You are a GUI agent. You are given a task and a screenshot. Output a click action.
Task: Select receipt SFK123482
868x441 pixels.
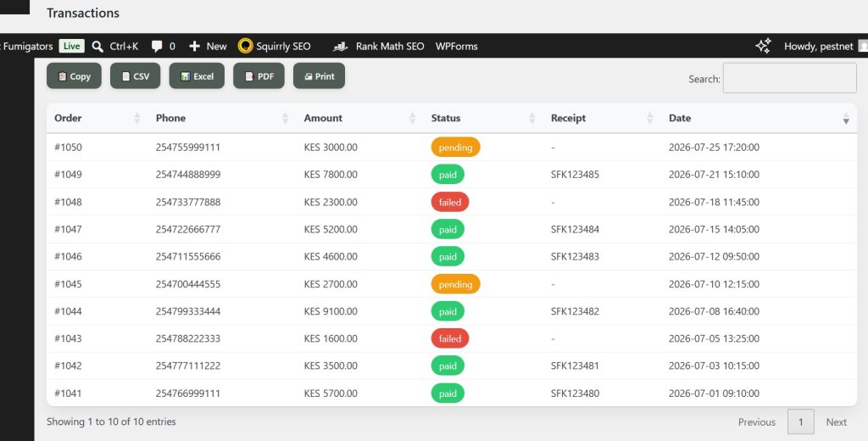575,311
